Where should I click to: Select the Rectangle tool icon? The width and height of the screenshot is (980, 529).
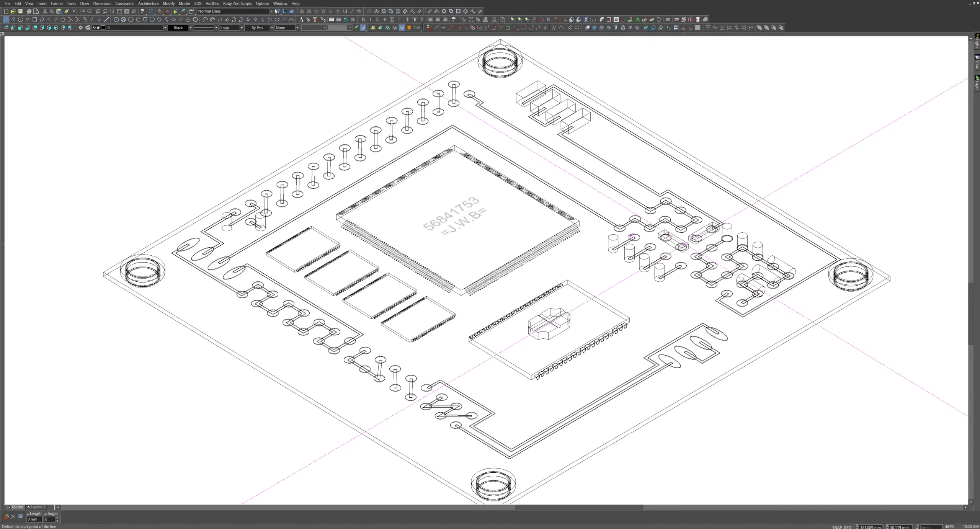click(34, 20)
